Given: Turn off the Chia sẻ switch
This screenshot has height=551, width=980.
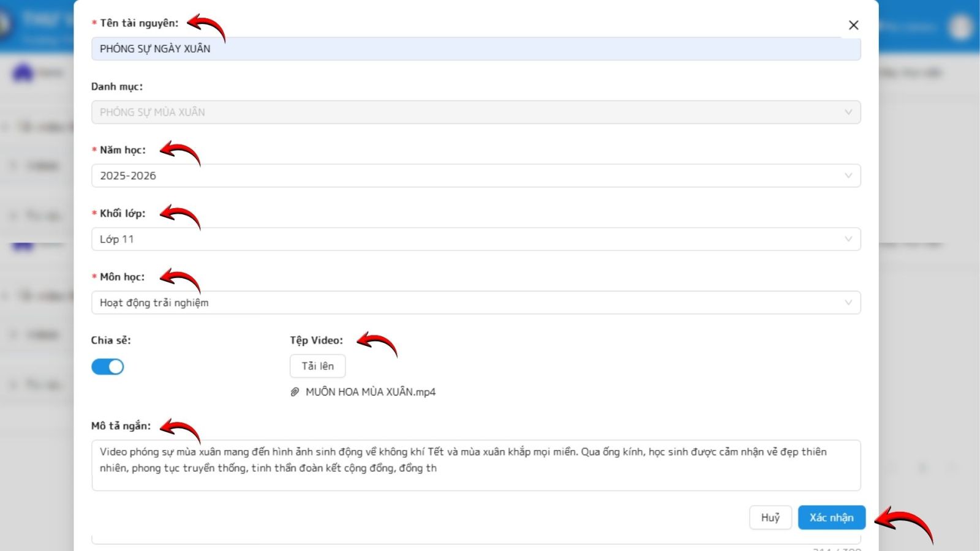Looking at the screenshot, I should coord(108,367).
